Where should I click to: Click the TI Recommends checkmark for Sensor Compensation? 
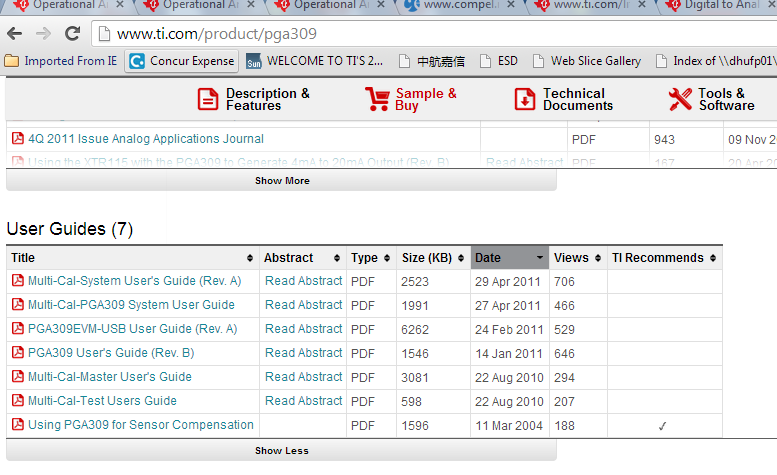click(663, 426)
